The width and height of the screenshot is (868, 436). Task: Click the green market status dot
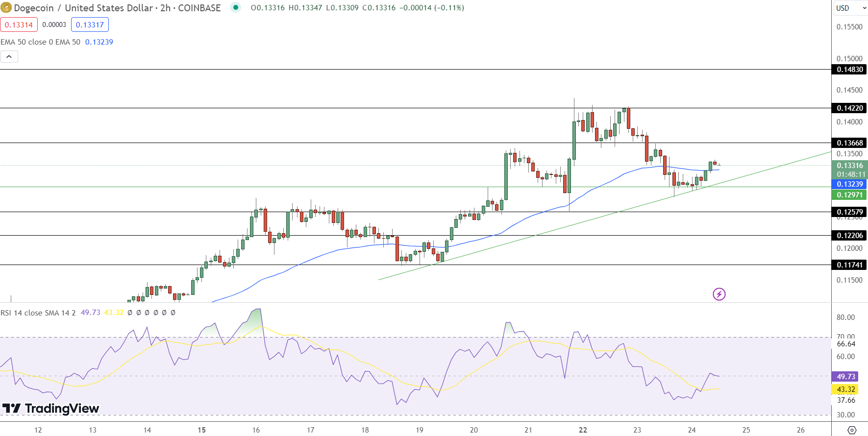[x=236, y=7]
